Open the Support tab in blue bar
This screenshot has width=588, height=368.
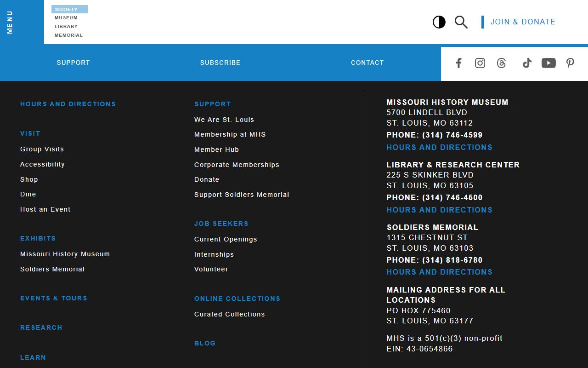(x=73, y=63)
